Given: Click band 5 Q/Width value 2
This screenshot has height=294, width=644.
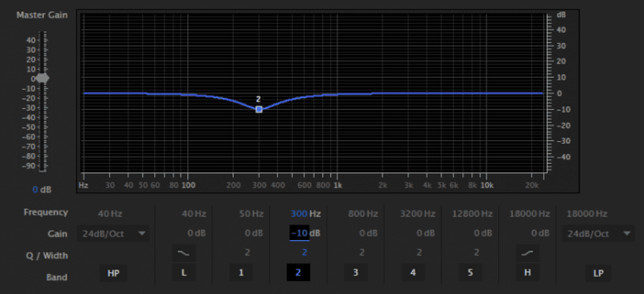Looking at the screenshot, I should 476,253.
